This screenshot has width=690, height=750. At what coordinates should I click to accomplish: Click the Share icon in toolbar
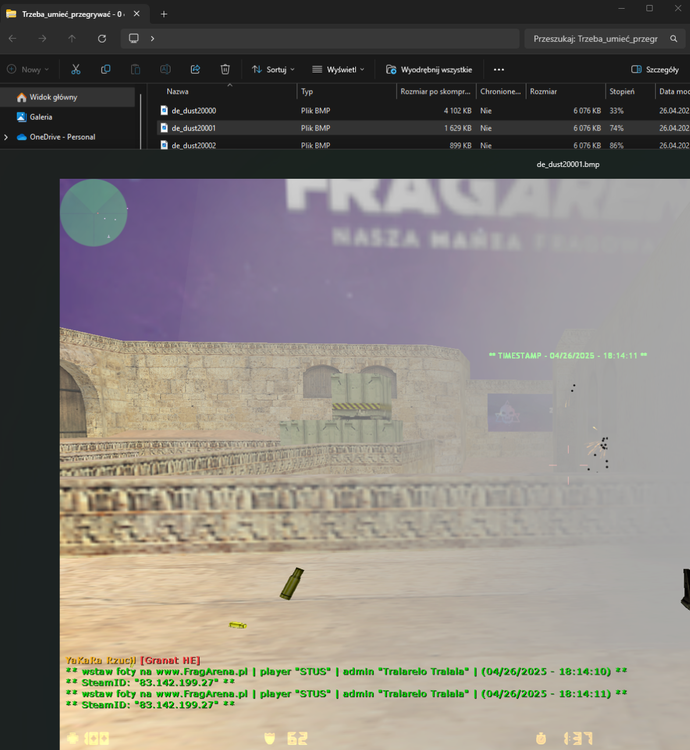coord(195,69)
